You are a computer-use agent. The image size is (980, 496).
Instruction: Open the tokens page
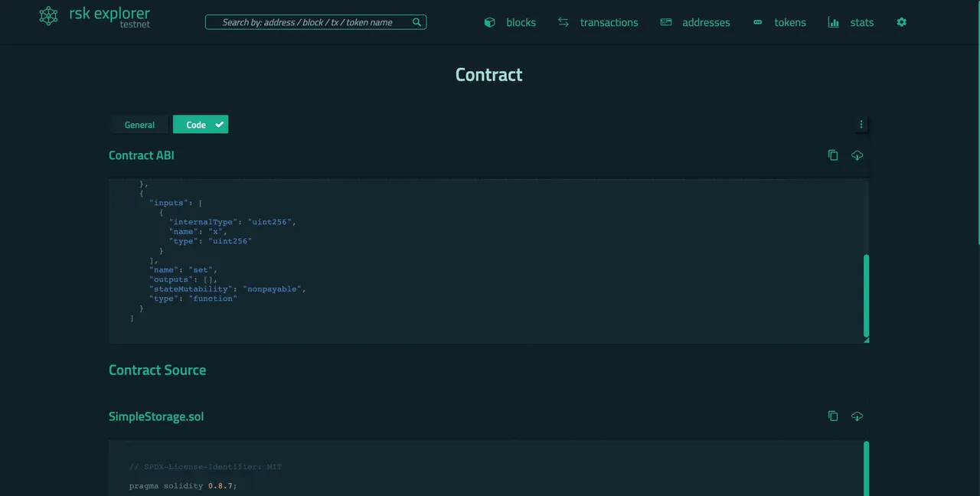(x=790, y=22)
